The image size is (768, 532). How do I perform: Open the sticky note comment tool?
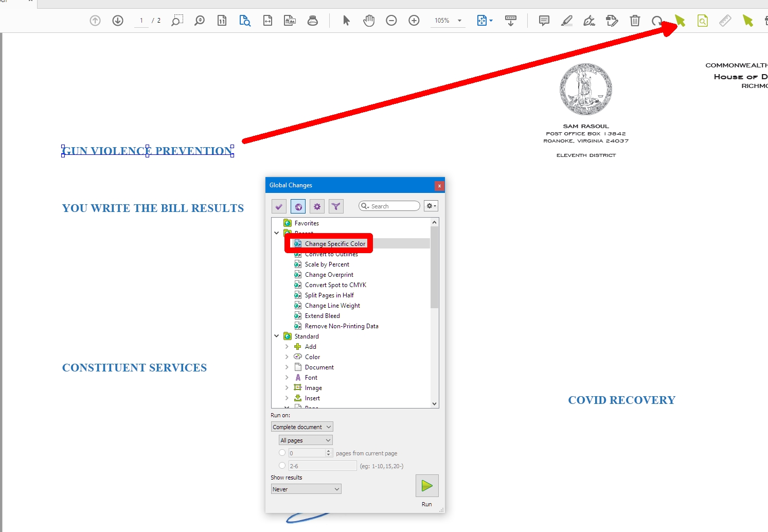click(x=544, y=21)
